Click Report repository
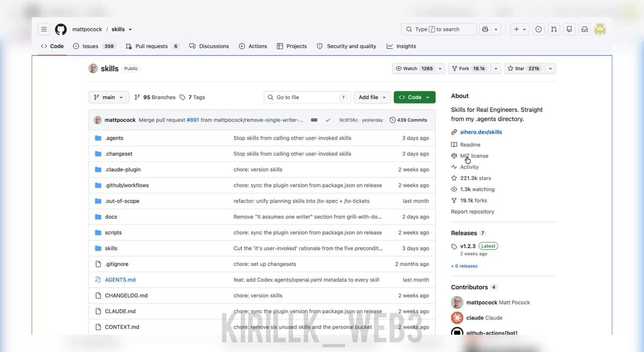This screenshot has width=644, height=352. pyautogui.click(x=473, y=212)
